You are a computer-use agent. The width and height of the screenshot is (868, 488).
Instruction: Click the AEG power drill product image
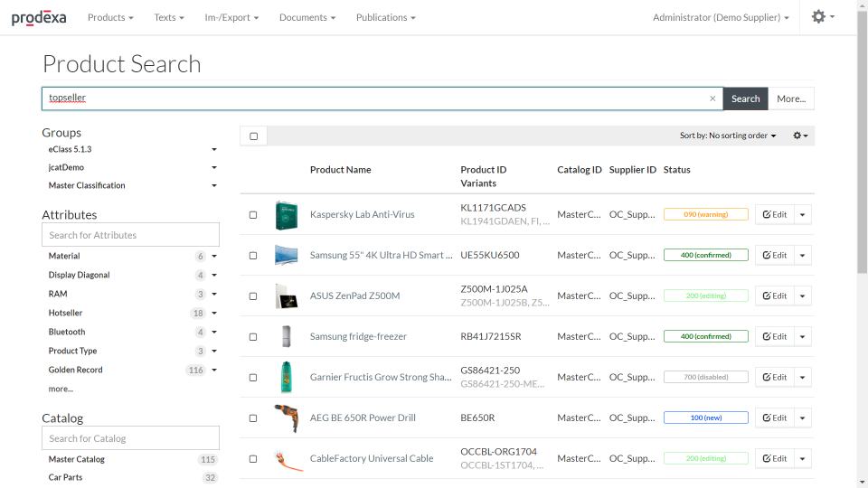[x=286, y=418]
